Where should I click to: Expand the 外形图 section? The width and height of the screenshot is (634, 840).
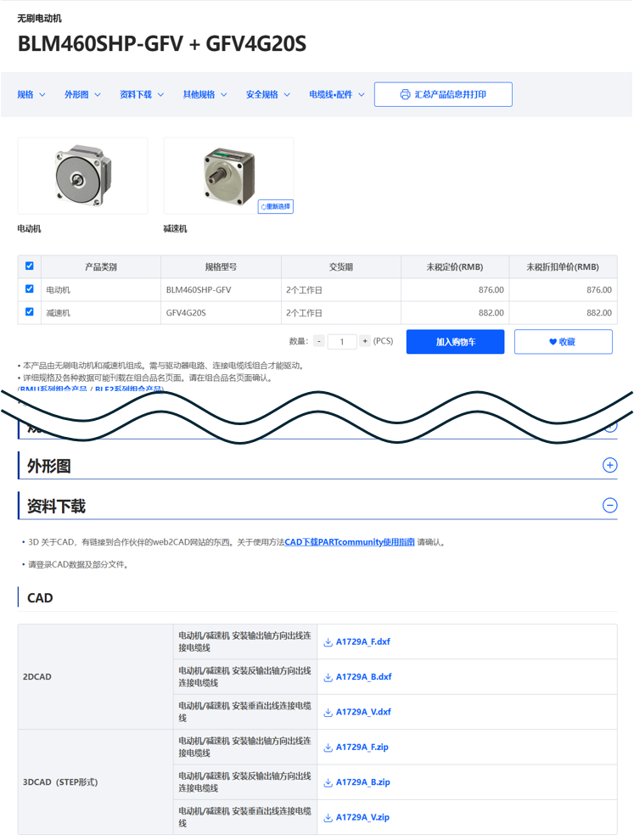(609, 465)
